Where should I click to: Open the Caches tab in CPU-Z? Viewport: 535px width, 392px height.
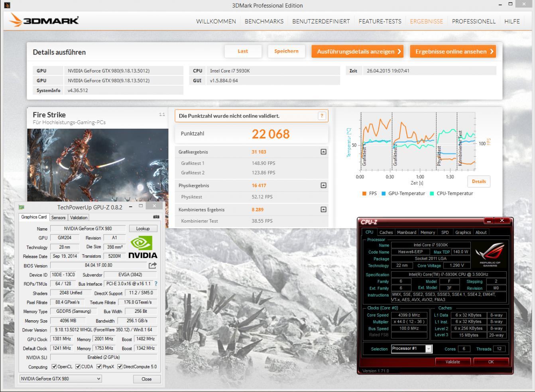386,232
